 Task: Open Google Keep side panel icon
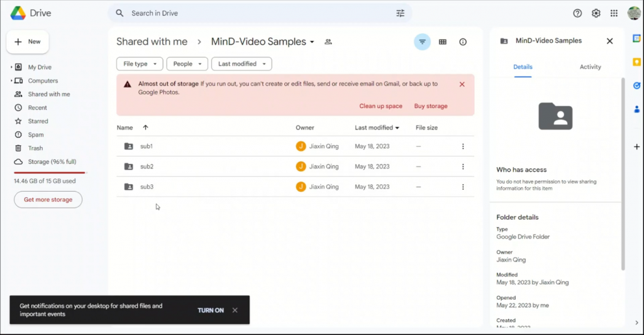636,62
